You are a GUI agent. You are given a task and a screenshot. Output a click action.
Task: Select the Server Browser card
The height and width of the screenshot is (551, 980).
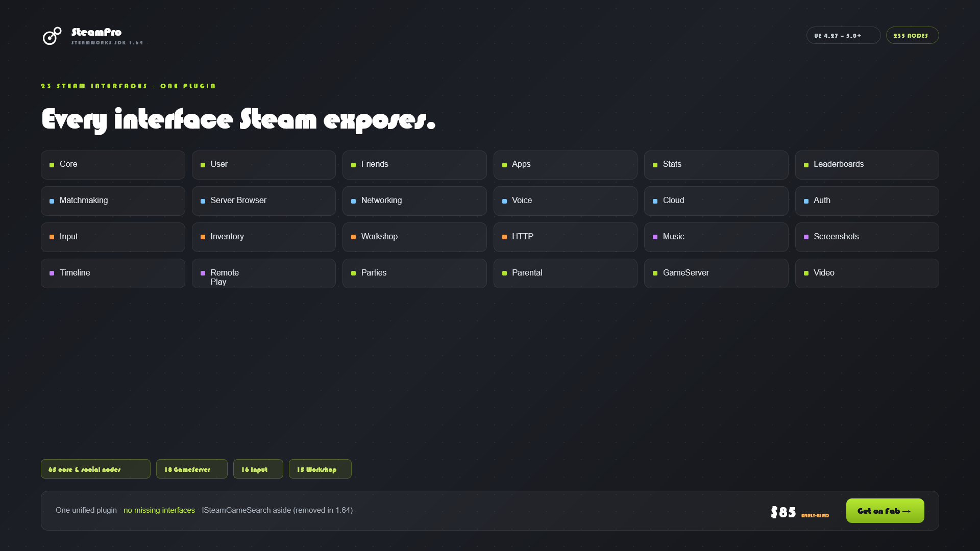(263, 201)
